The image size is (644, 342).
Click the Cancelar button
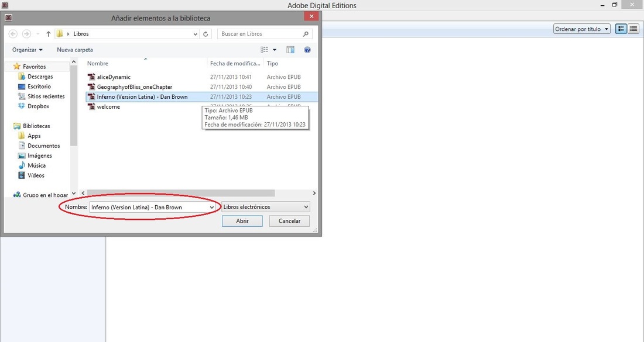click(x=290, y=220)
